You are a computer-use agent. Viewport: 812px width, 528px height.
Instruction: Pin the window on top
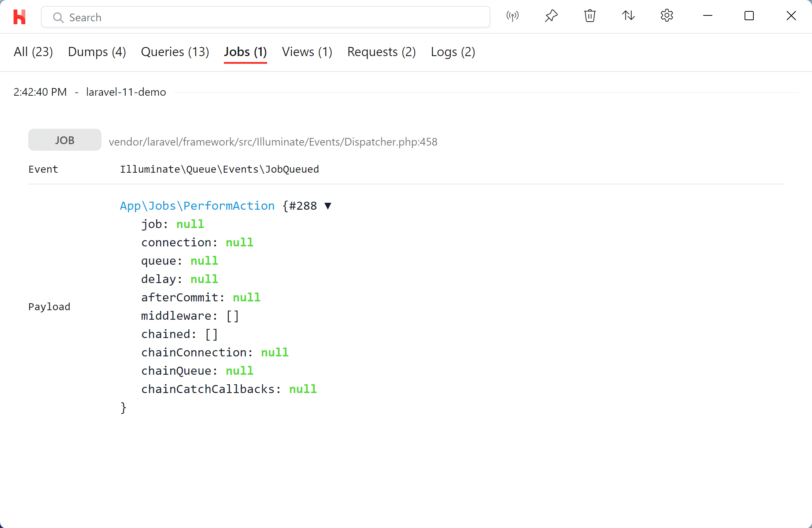pos(551,16)
